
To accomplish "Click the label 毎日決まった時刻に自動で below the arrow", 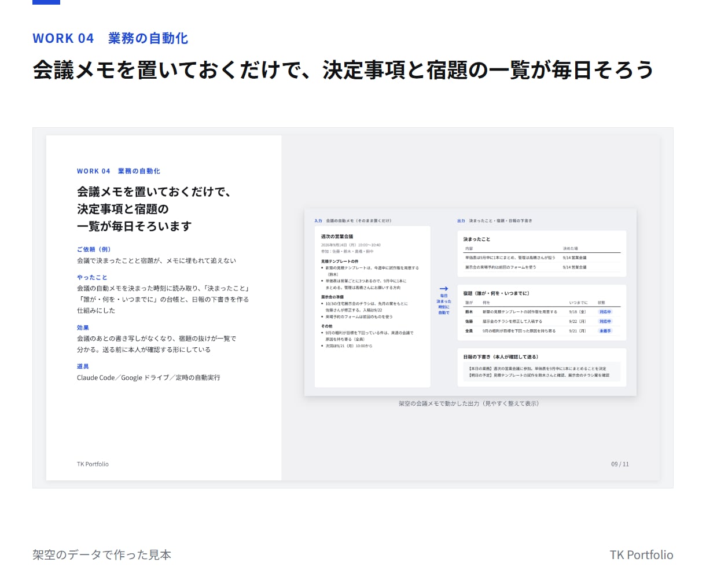I will pyautogui.click(x=444, y=304).
